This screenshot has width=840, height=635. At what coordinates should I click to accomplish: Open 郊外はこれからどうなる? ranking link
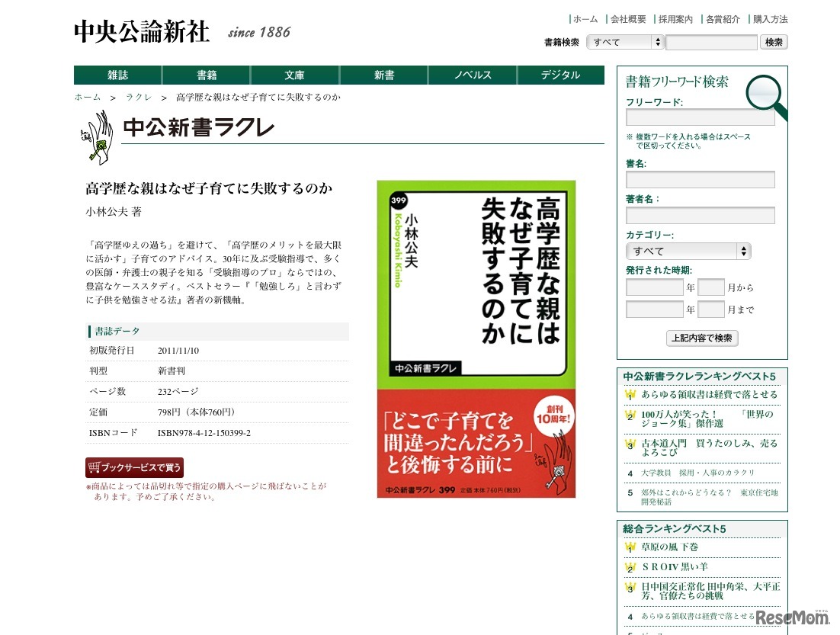[710, 497]
